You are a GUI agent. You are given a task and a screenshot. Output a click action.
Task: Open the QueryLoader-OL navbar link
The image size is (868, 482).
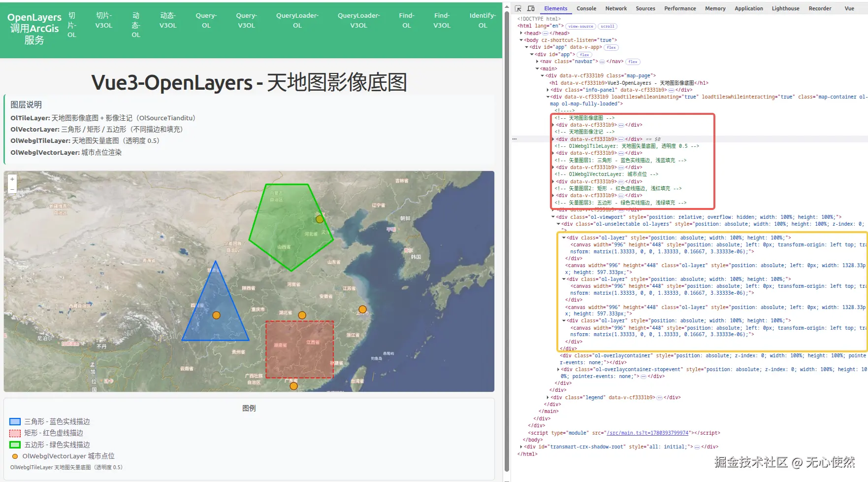click(x=297, y=20)
